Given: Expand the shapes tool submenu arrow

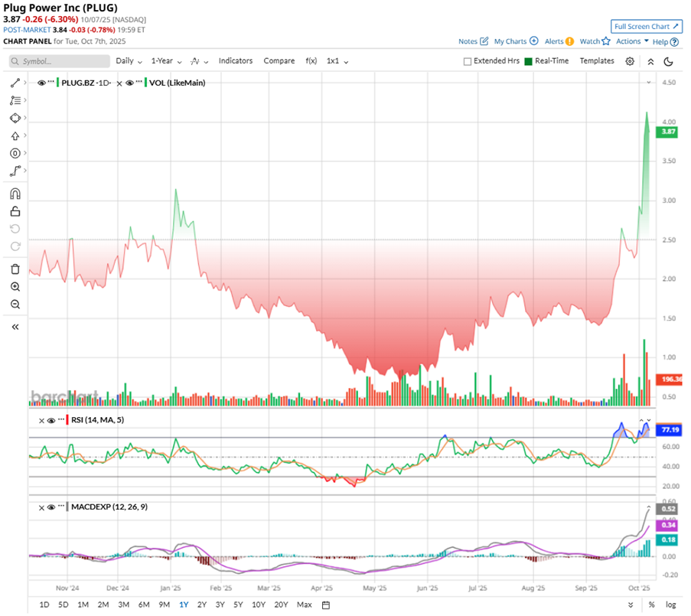Looking at the screenshot, I should click(x=25, y=118).
